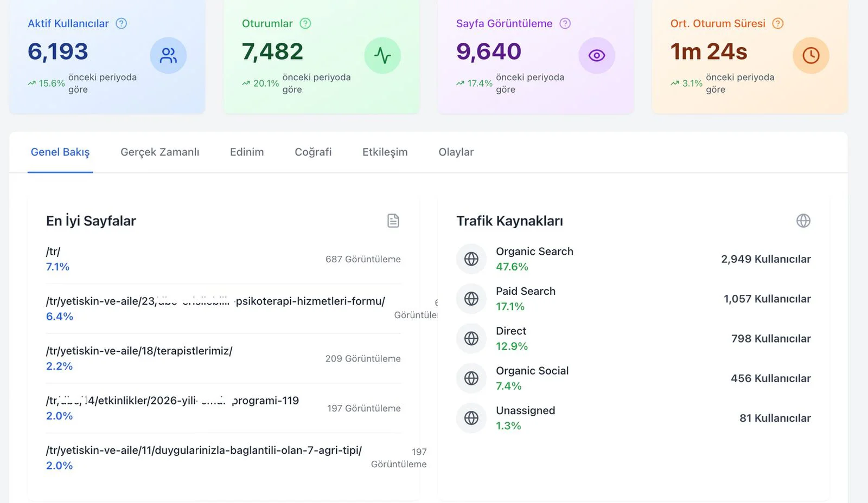Click the help icon beside Oturumlar

point(305,23)
